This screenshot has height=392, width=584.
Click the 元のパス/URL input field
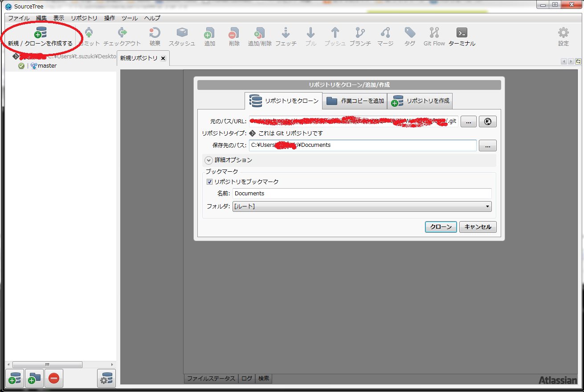click(354, 121)
